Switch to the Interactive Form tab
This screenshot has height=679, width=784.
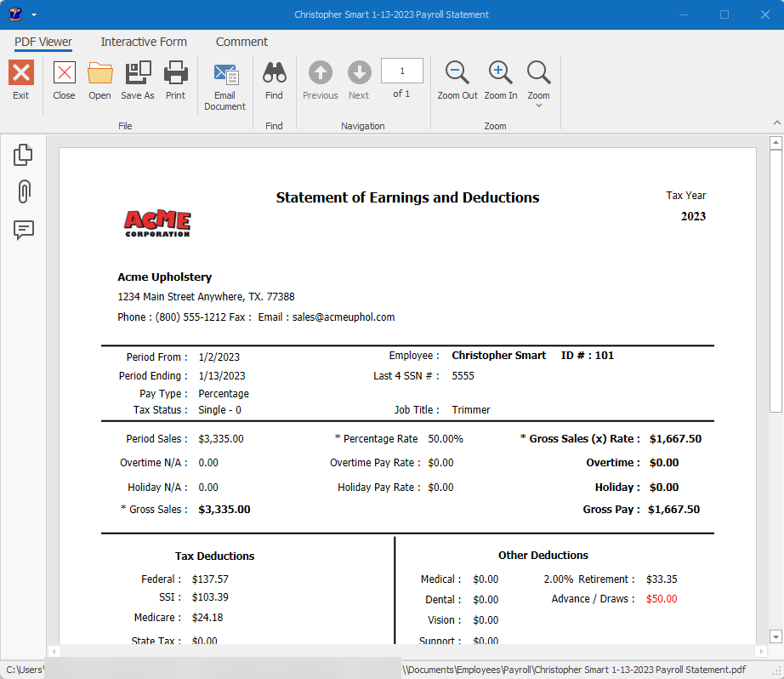pyautogui.click(x=144, y=42)
